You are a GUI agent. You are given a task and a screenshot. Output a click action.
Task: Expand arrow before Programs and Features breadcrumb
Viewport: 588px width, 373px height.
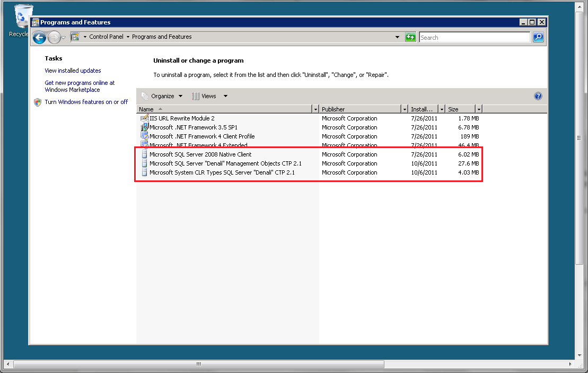pos(128,37)
